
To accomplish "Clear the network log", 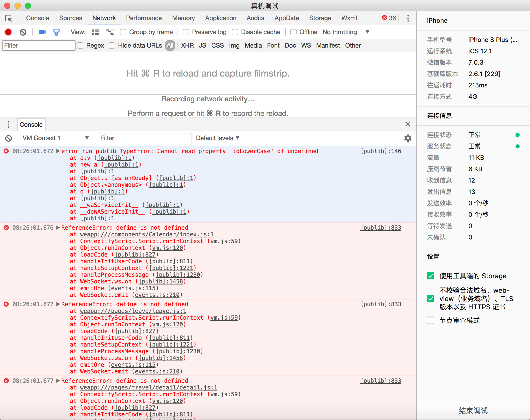I will click(x=23, y=32).
